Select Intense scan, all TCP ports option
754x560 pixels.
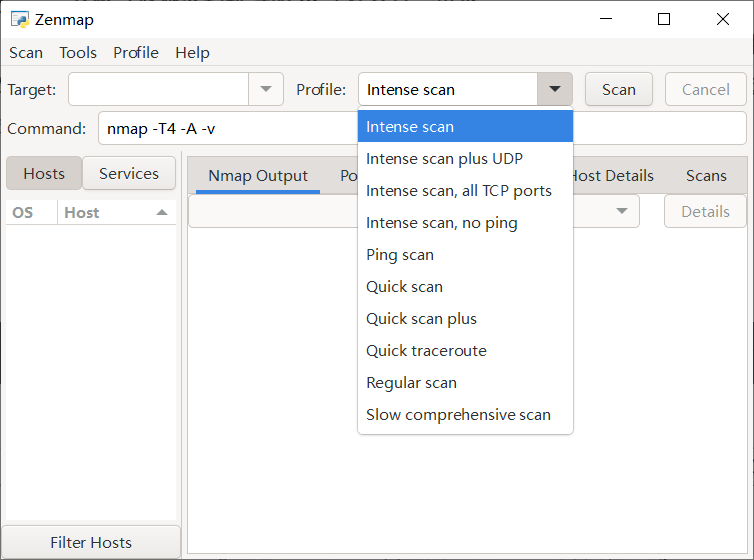[x=459, y=191]
